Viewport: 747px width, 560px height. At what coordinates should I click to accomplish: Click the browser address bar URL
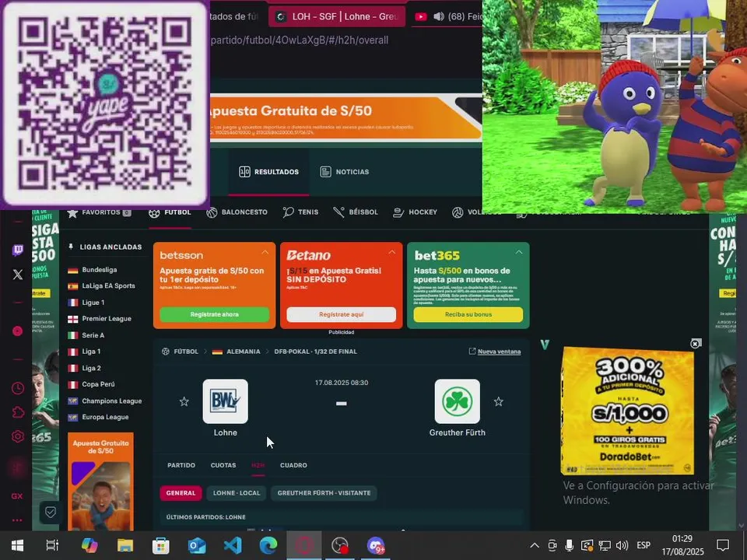(x=299, y=40)
